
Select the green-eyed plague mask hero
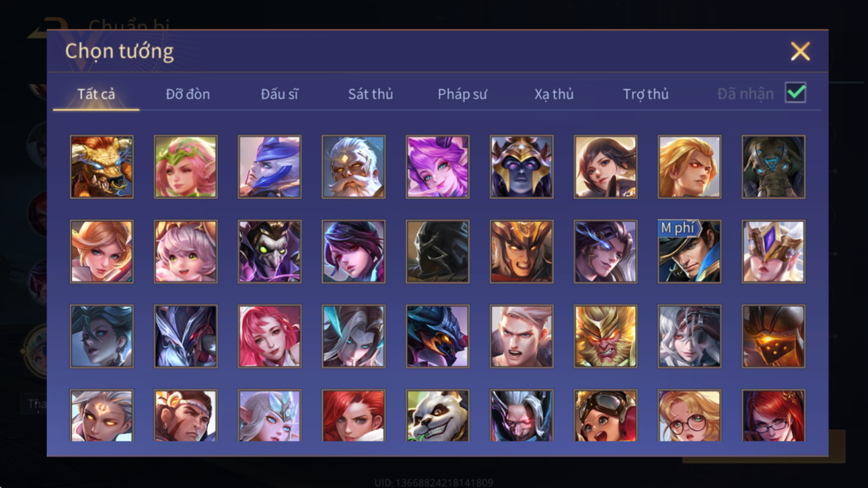[269, 251]
